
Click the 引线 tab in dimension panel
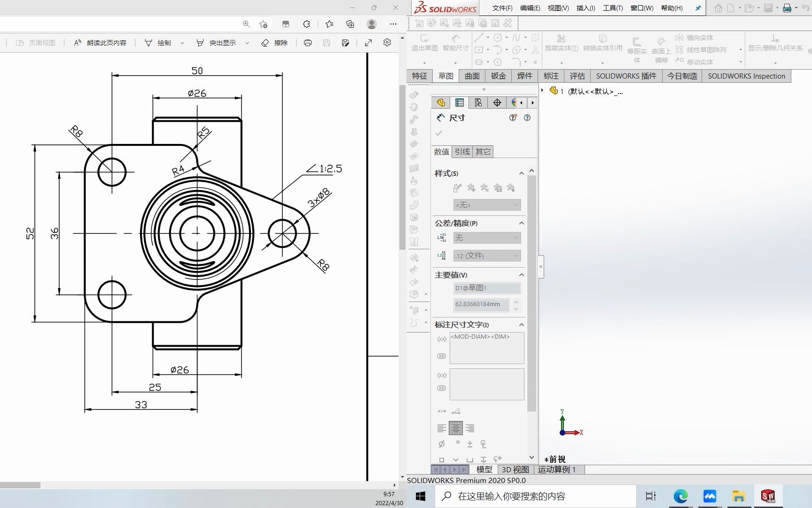click(462, 151)
